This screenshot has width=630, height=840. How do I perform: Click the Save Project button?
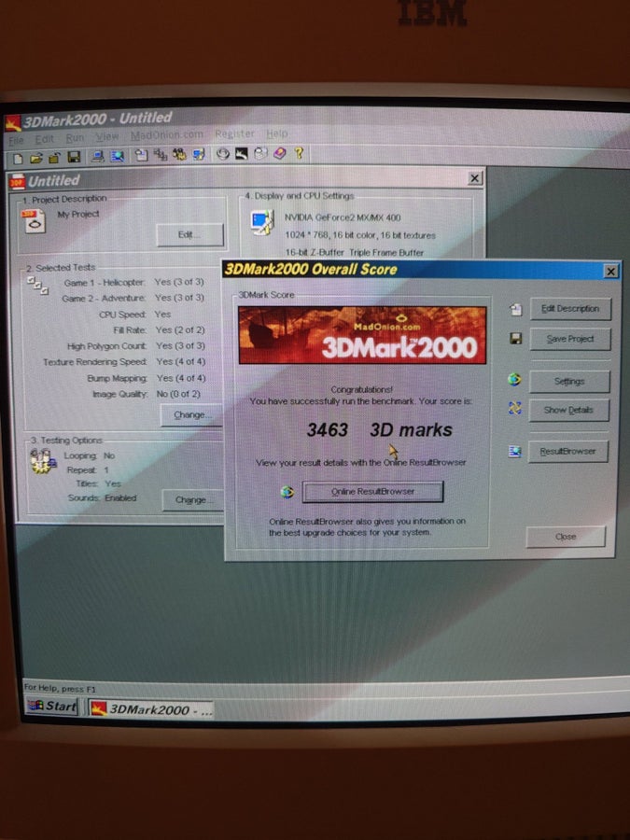pos(570,339)
